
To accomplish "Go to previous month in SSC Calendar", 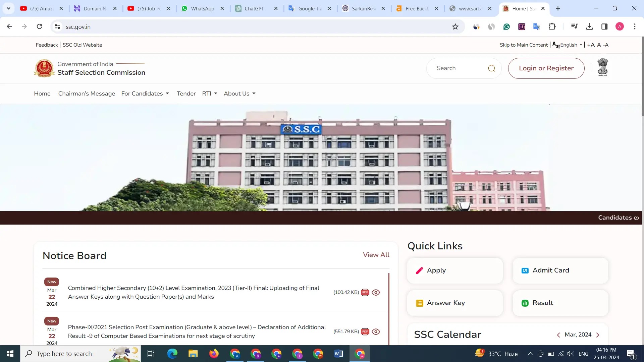I will click(x=558, y=335).
